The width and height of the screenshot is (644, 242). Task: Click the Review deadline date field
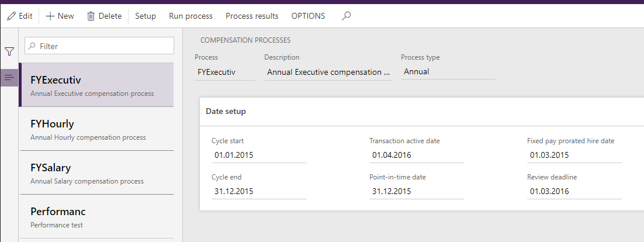pos(574,191)
